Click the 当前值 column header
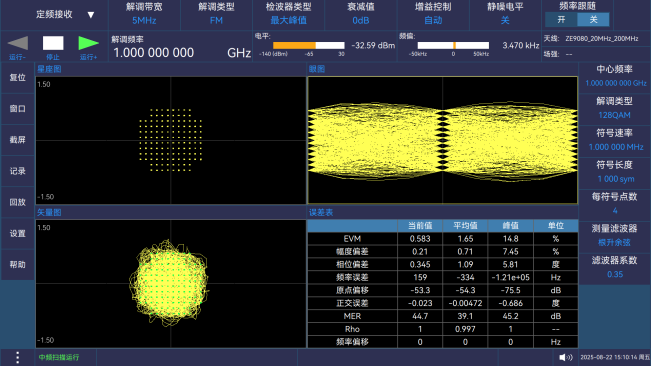This screenshot has height=366, width=651. pyautogui.click(x=420, y=226)
